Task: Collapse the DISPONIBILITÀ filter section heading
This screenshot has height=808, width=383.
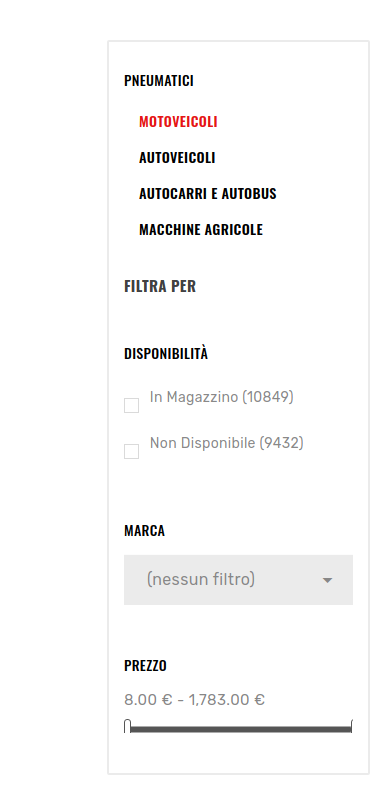Action: pyautogui.click(x=166, y=354)
